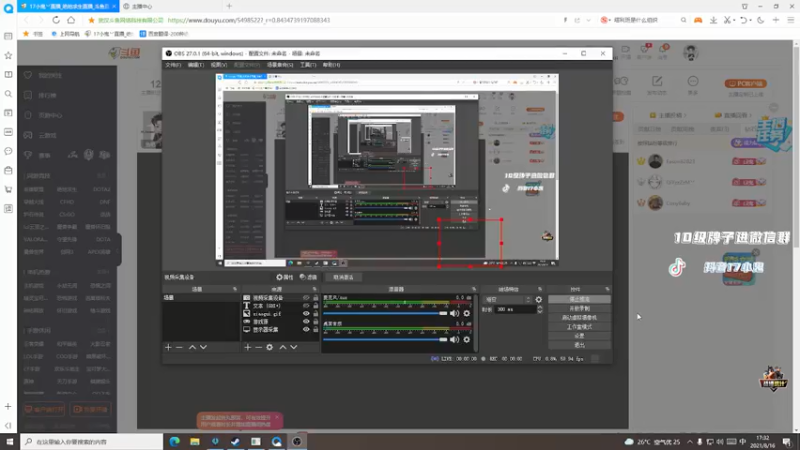Click the start recording button in controls
The height and width of the screenshot is (450, 800).
point(579,309)
